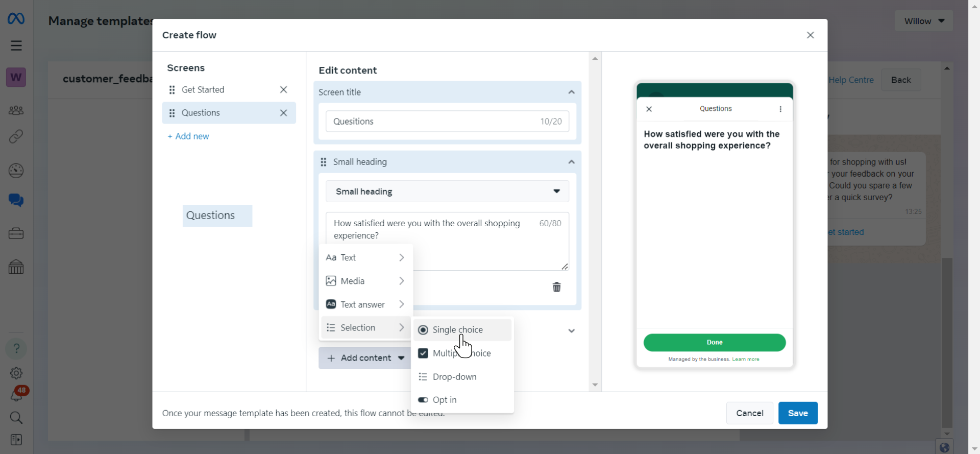The width and height of the screenshot is (980, 454).
Task: Click the link chain sidebar icon
Action: tap(16, 137)
